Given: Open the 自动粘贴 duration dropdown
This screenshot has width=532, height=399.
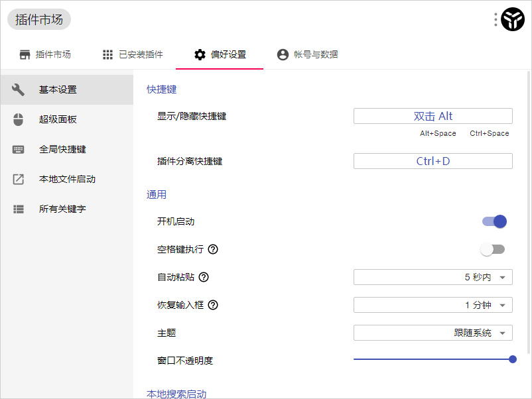Looking at the screenshot, I should click(433, 277).
